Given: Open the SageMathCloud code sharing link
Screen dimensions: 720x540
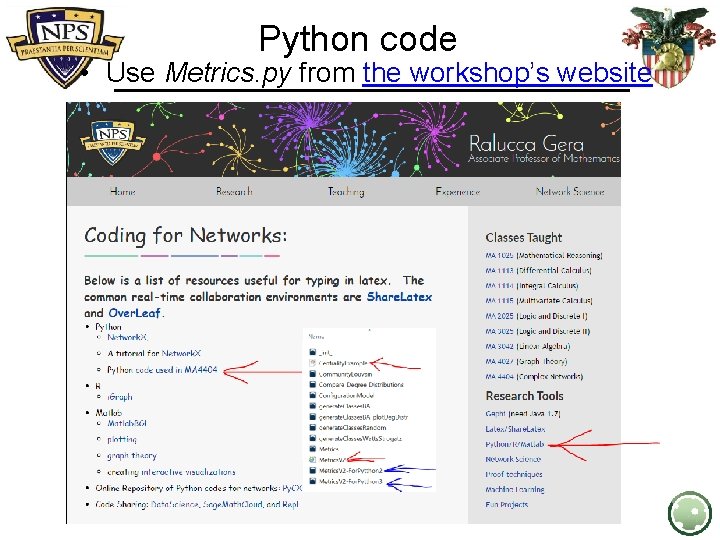Looking at the screenshot, I should [234, 504].
